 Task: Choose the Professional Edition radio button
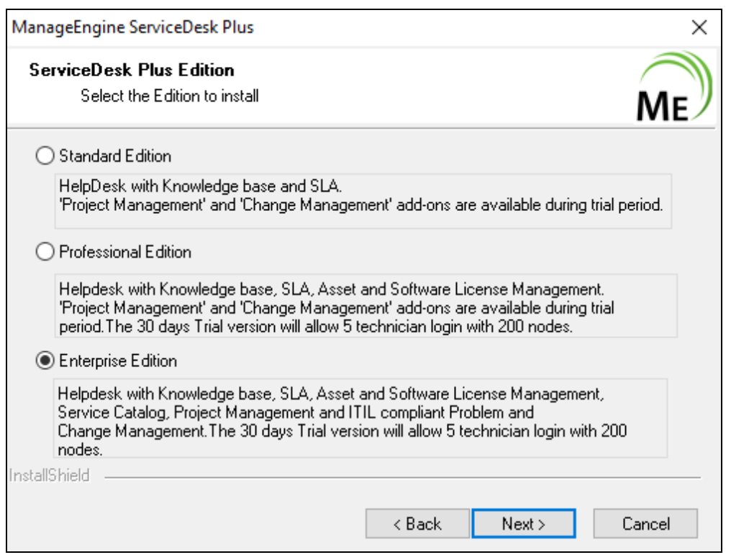(x=45, y=253)
